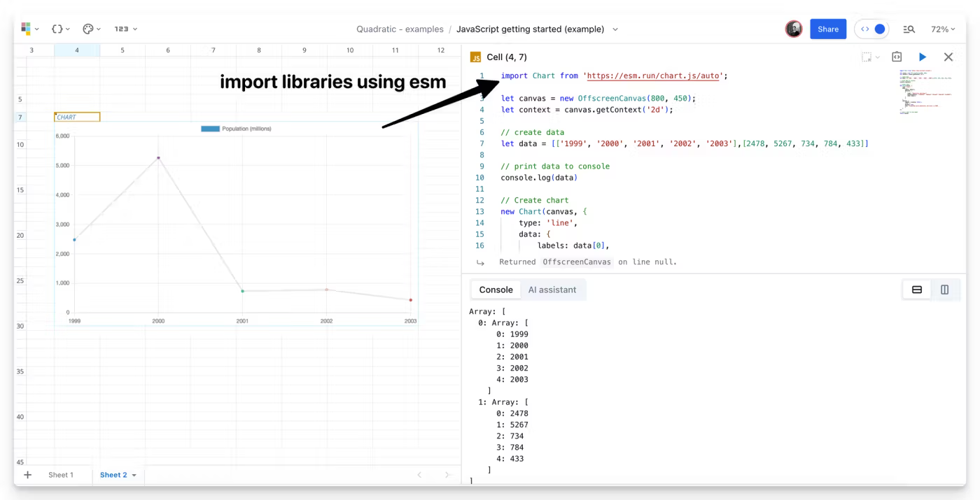Close the code editor panel
This screenshot has height=500, width=980.
[x=948, y=57]
